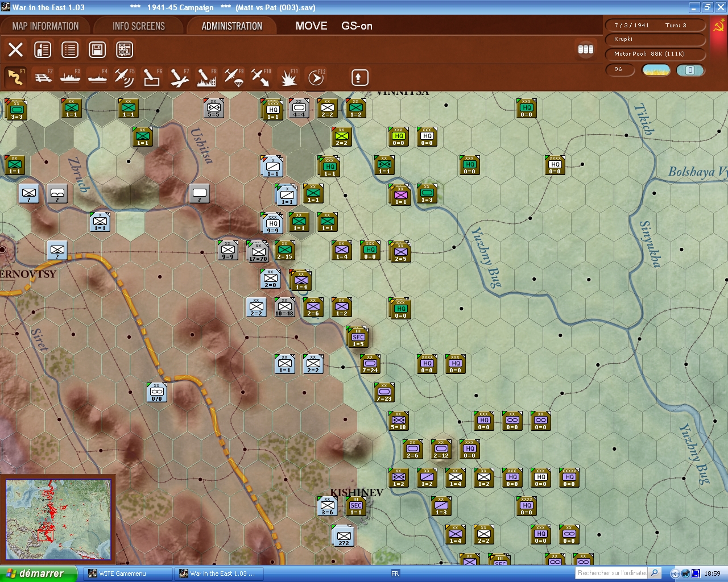Click the 96 value field

621,69
